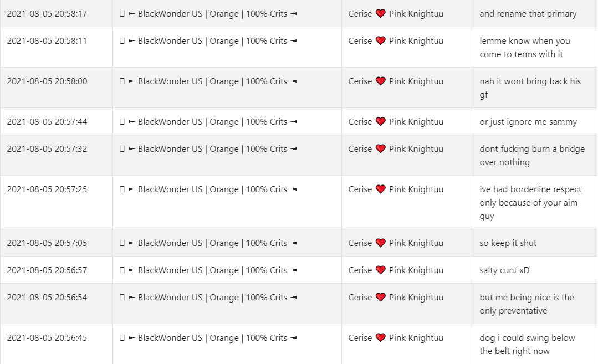Select message 'nah it wont bring back his gf'
This screenshot has width=598, height=364.
[x=530, y=88]
